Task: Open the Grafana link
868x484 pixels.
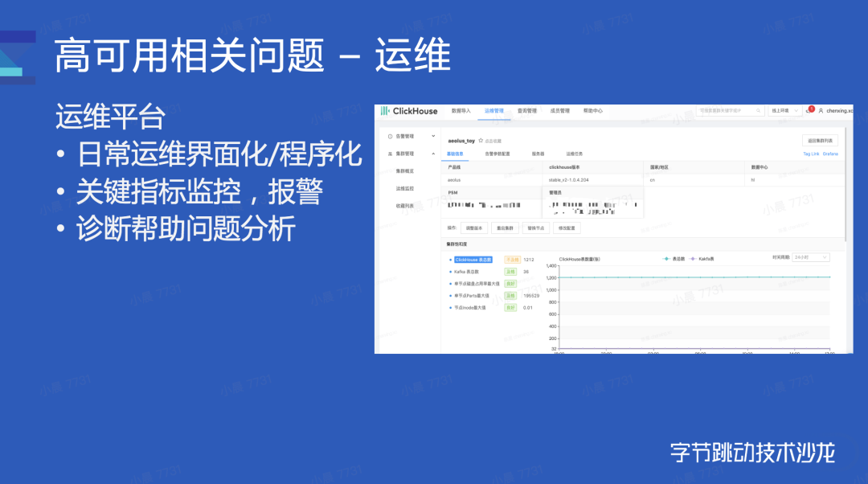Action: pyautogui.click(x=830, y=154)
